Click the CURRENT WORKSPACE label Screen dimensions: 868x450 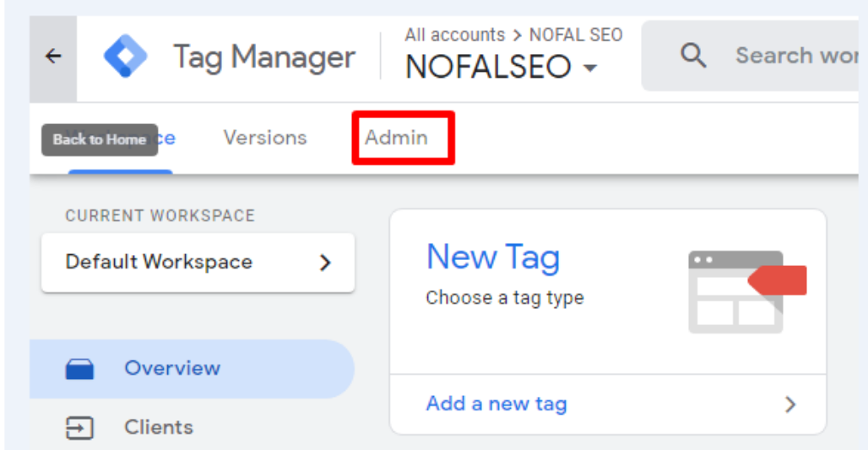160,216
